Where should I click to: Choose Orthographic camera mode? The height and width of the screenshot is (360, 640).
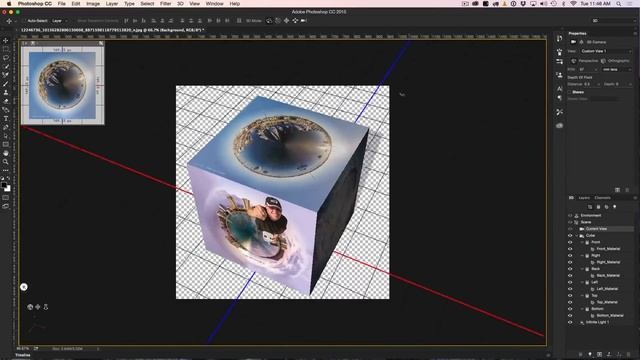coord(615,61)
